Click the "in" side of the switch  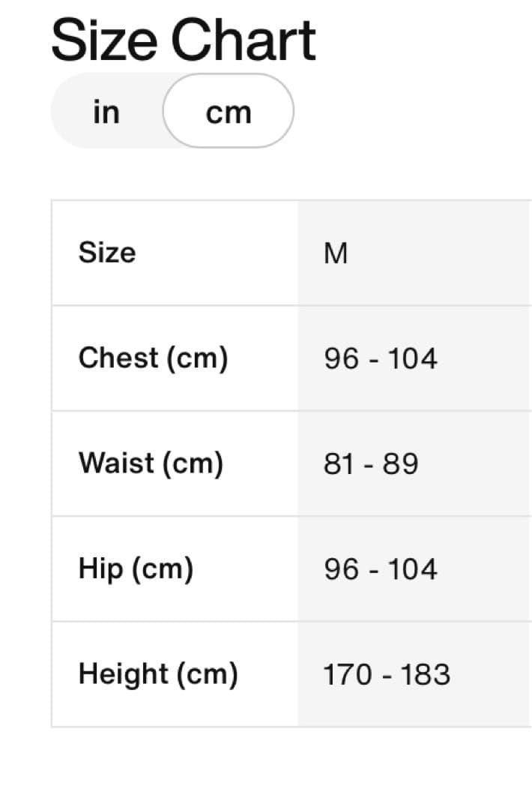(106, 111)
